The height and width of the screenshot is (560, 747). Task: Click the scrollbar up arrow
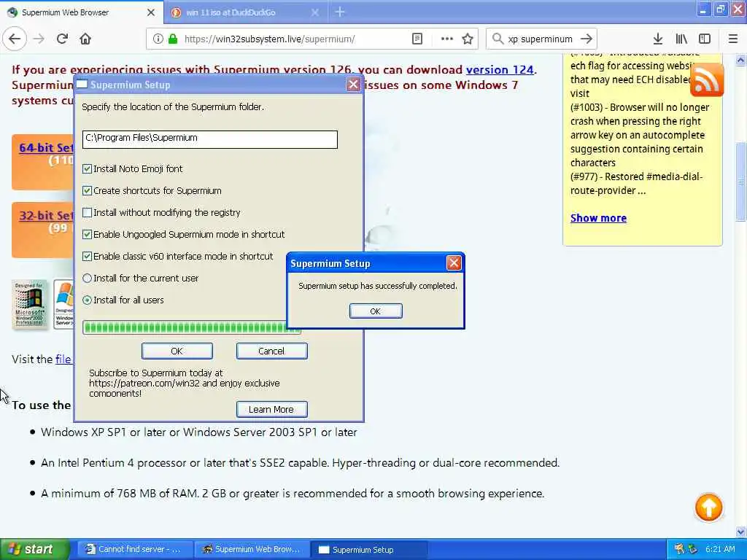741,60
